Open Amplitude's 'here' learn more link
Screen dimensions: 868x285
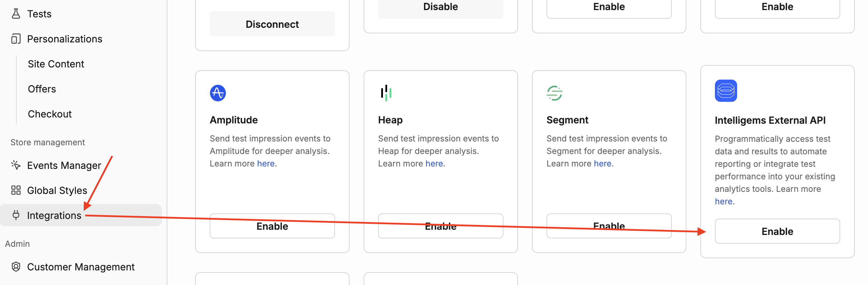pos(266,164)
